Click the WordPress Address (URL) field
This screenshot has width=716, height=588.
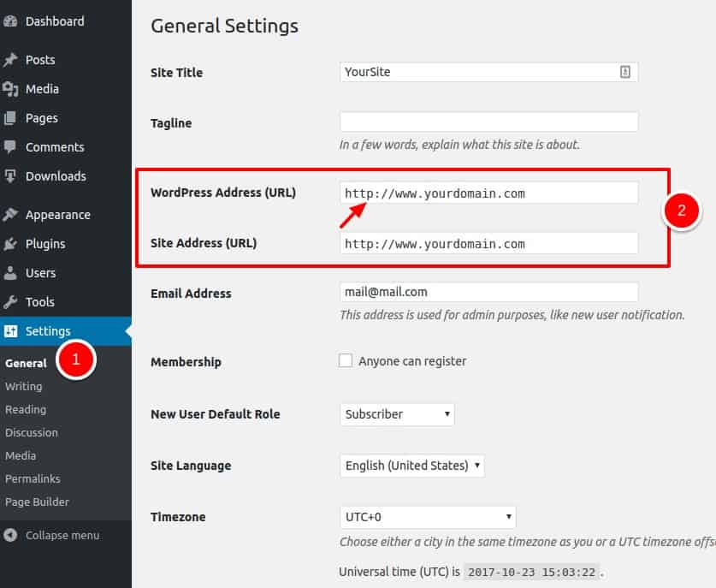coord(488,193)
